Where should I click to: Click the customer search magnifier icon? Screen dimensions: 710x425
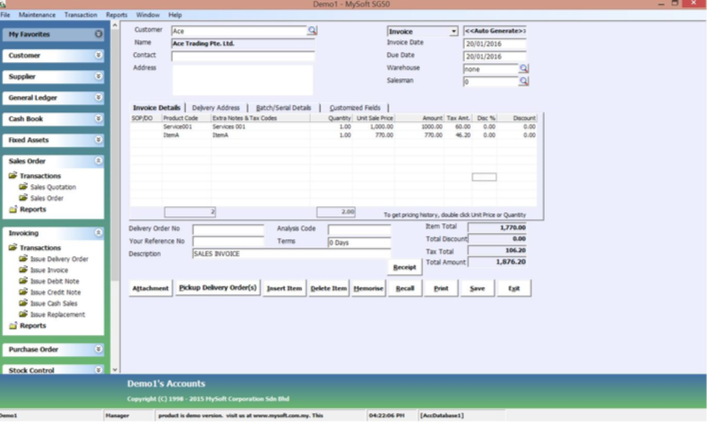(x=312, y=31)
